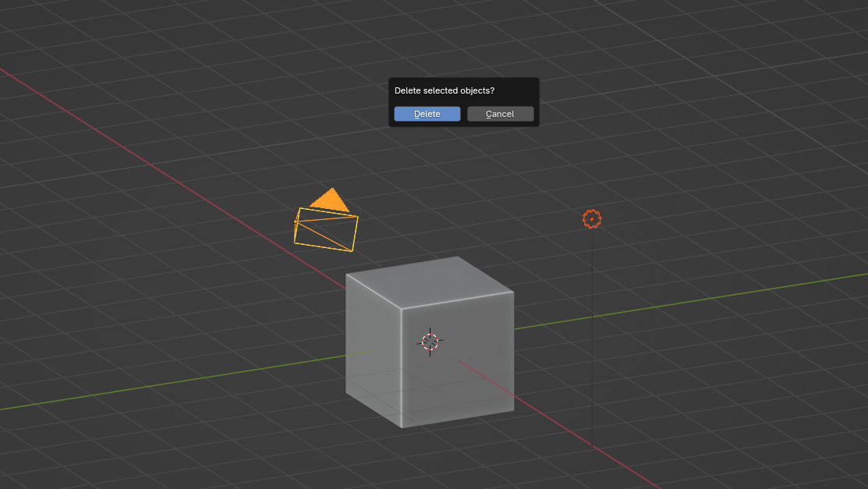Click the light's vertical drop line midpoint
The width and height of the screenshot is (868, 489).
(592, 335)
